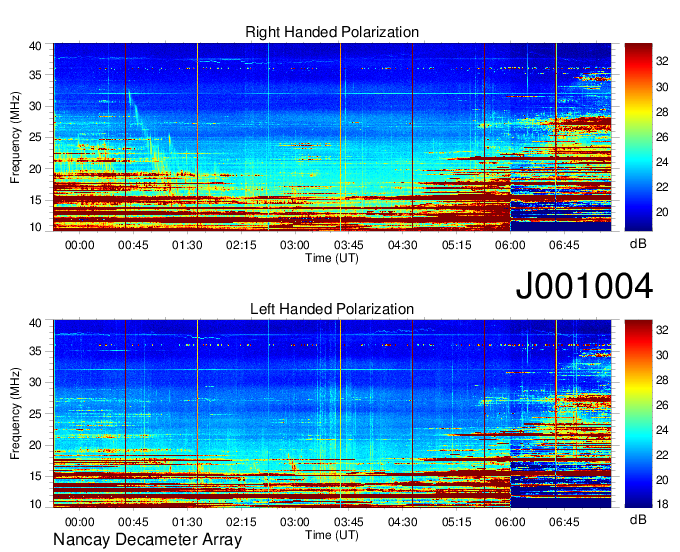Click the 05:15 time tick under the Right Handed plot
The height and width of the screenshot is (552, 680).
point(457,245)
